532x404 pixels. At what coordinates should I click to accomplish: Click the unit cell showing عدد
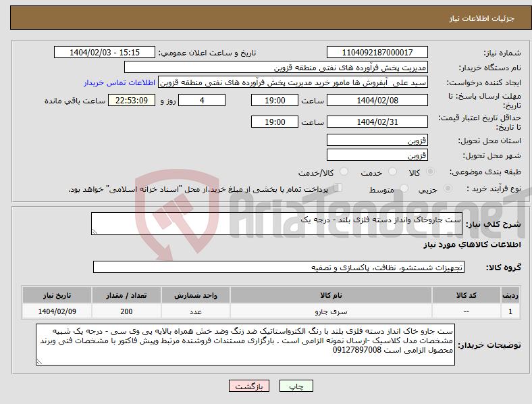tap(196, 311)
